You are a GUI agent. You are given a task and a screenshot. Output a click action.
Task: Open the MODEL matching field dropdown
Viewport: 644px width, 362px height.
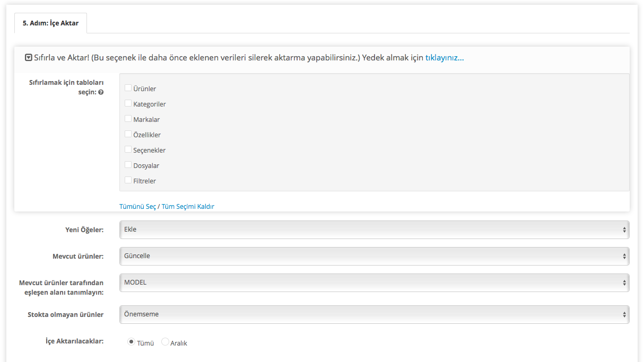(374, 282)
